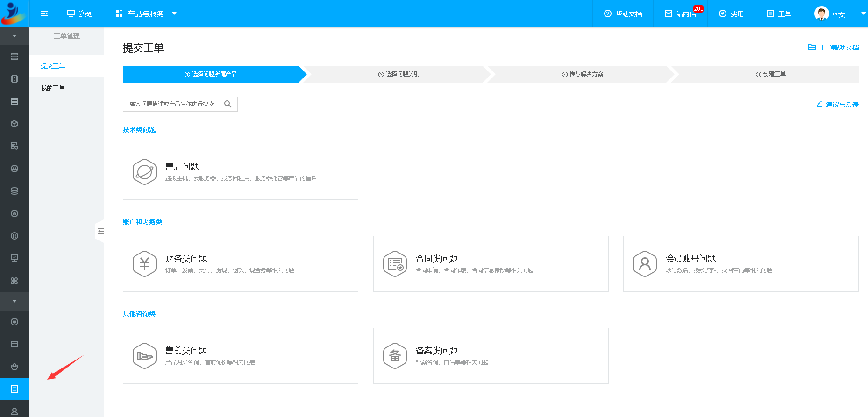The height and width of the screenshot is (417, 868).
Task: Open 总览 overview in the top bar
Action: point(79,14)
